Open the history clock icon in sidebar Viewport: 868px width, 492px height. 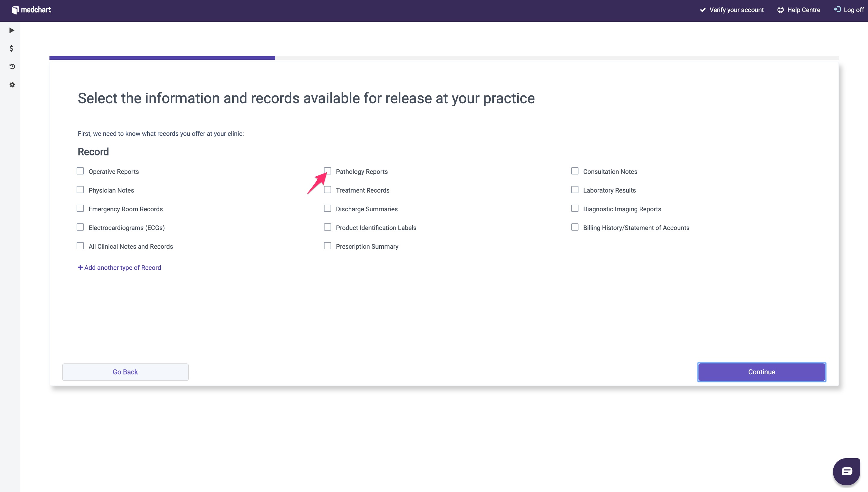coord(12,67)
